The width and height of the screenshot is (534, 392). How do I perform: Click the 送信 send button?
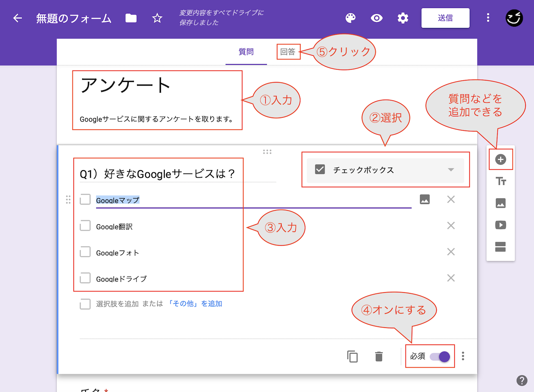(445, 18)
